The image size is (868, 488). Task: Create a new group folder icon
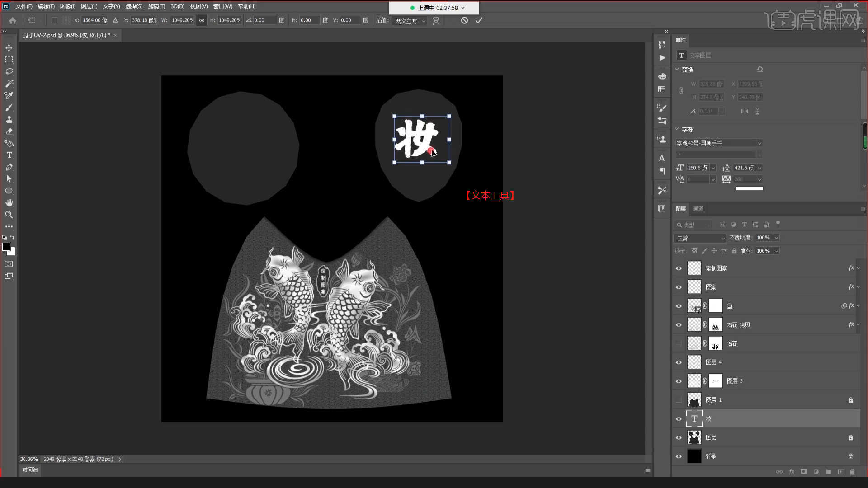(828, 472)
